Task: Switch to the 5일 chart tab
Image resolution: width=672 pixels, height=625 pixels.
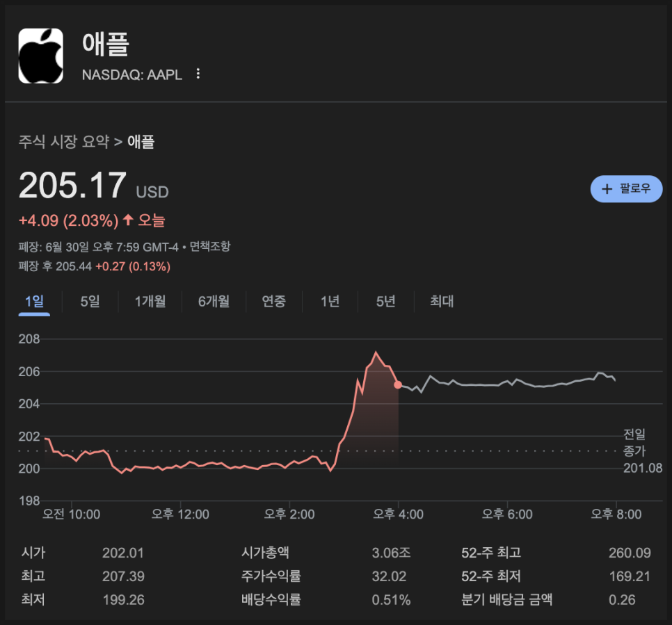Action: [x=90, y=301]
